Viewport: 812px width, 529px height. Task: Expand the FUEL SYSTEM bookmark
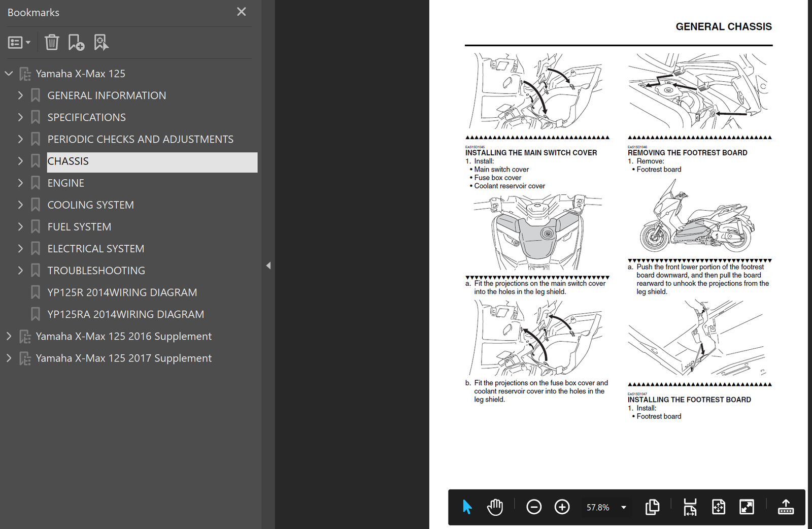click(20, 226)
